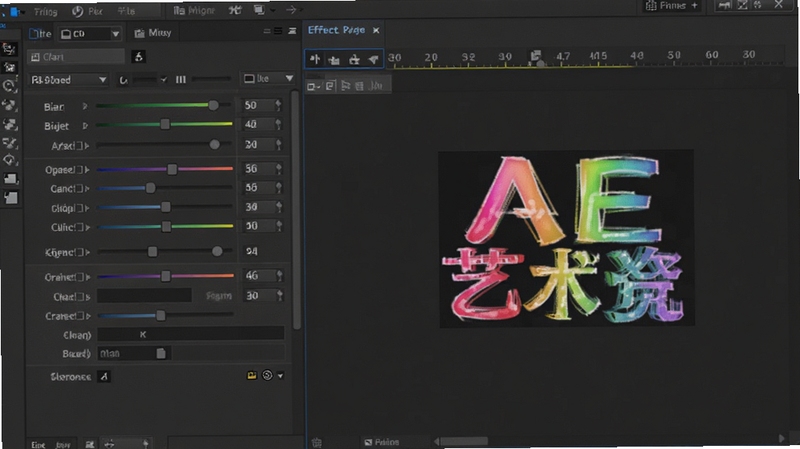
Task: Click the page icon inside the Bsael field
Action: 161,354
